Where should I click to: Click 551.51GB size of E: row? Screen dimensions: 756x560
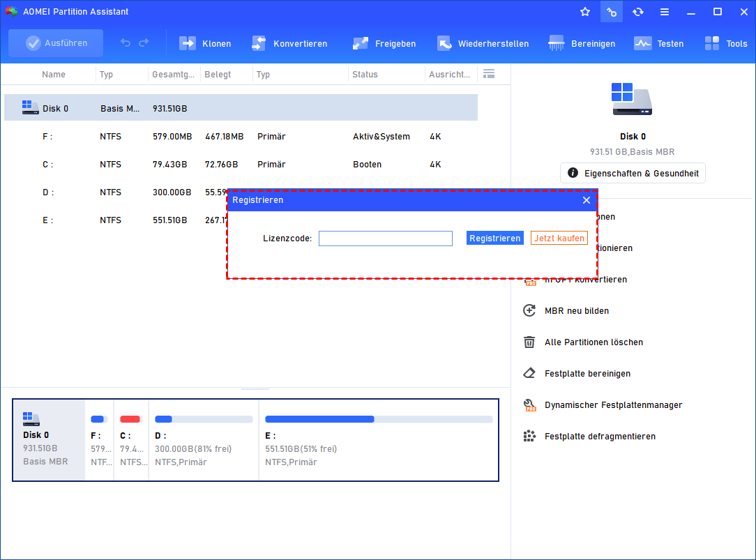tap(169, 220)
